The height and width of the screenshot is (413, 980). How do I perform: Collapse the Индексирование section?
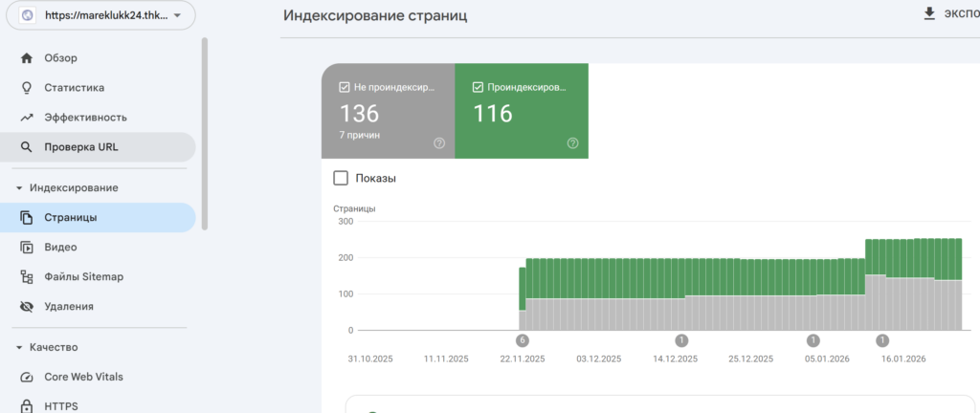tap(19, 188)
